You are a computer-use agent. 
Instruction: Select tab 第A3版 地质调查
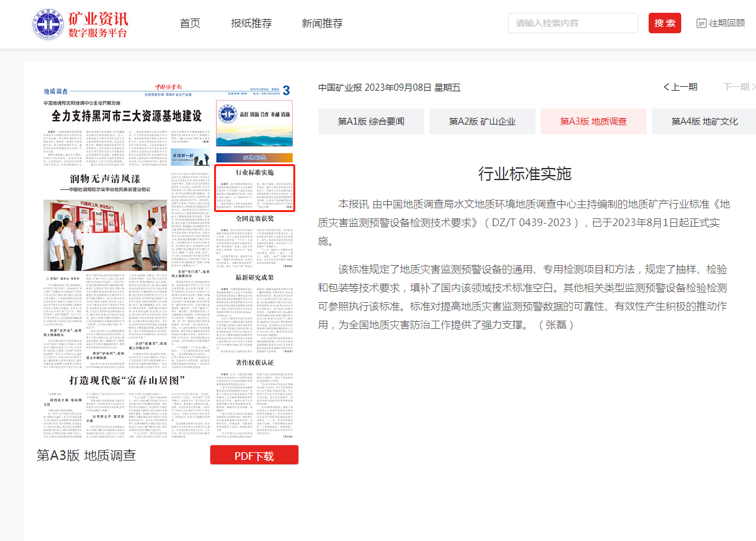[x=594, y=121]
